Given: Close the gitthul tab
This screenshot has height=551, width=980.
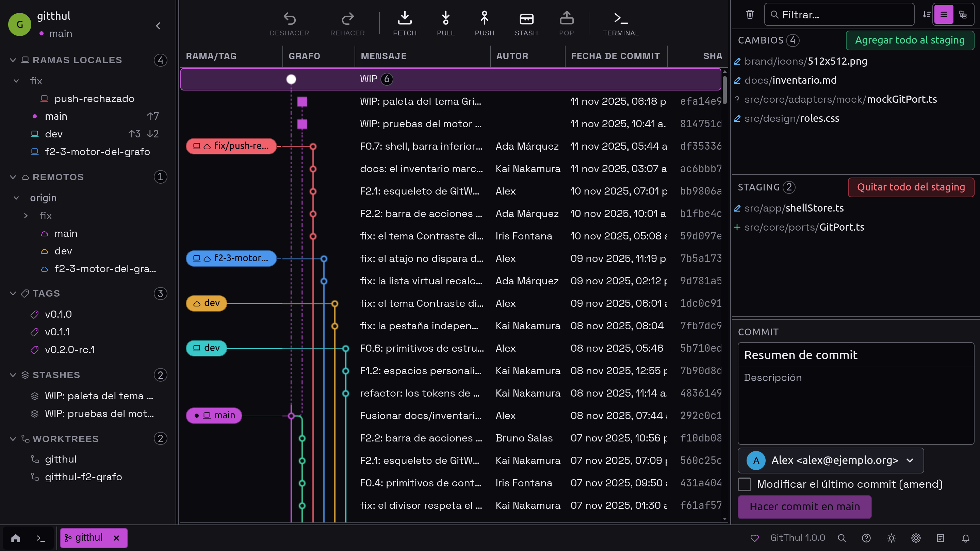Looking at the screenshot, I should (x=116, y=538).
